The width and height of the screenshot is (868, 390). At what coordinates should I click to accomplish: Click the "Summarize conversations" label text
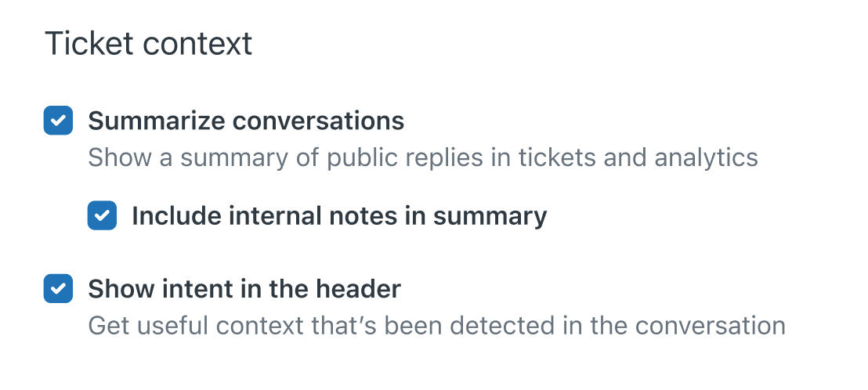pos(246,121)
